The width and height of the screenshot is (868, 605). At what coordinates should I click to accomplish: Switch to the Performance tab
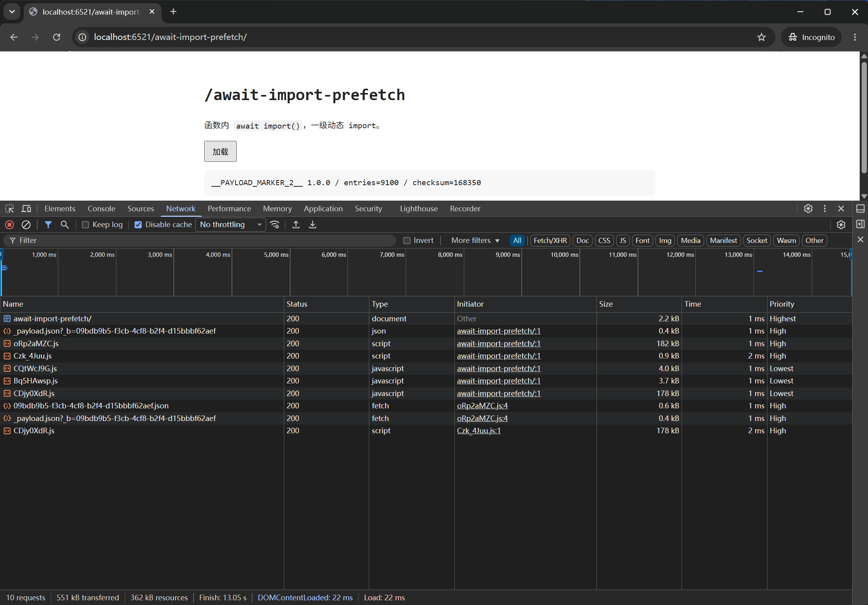[229, 209]
